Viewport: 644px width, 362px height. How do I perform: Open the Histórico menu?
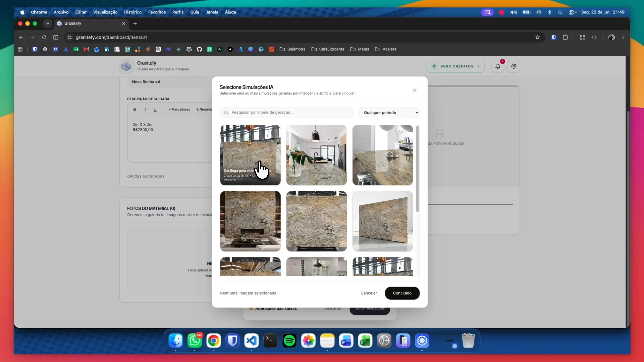133,12
